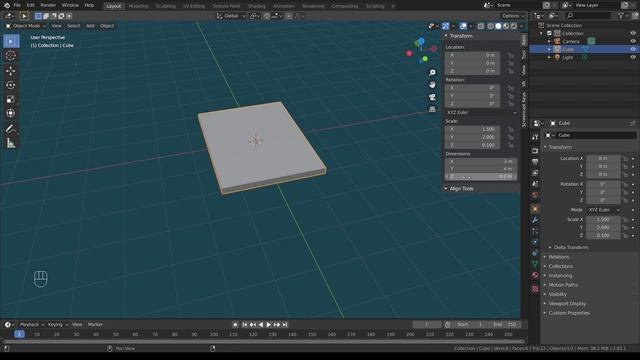Open the Modifiers wrench properties tab
The height and width of the screenshot is (360, 640).
pyautogui.click(x=535, y=220)
